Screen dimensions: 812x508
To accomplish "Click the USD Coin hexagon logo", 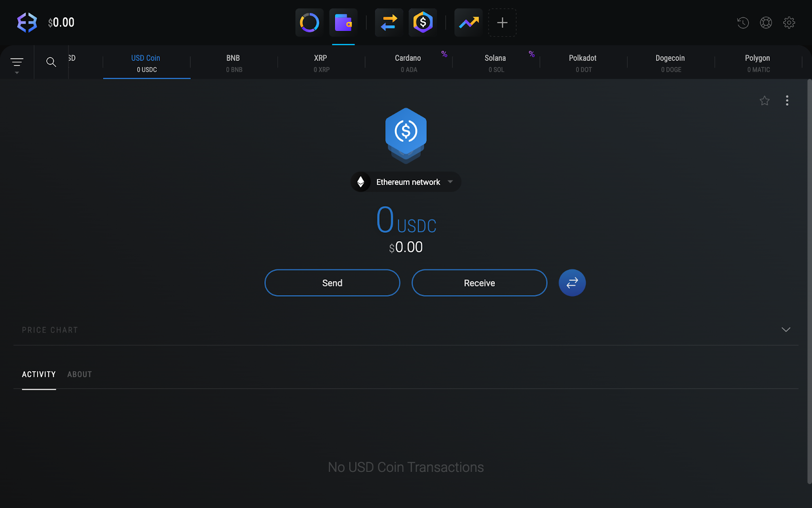I will pos(406,135).
